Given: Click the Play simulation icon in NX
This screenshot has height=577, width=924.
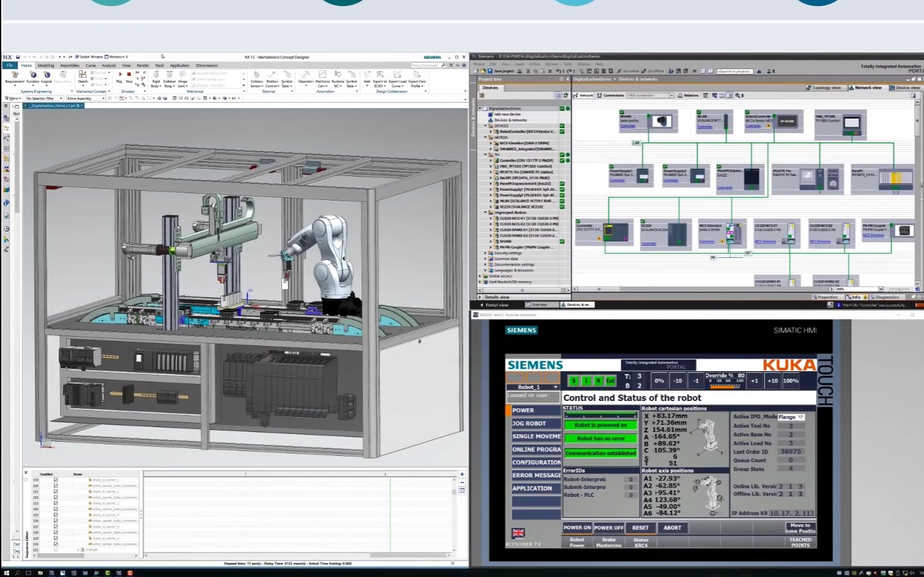Looking at the screenshot, I should pyautogui.click(x=119, y=75).
